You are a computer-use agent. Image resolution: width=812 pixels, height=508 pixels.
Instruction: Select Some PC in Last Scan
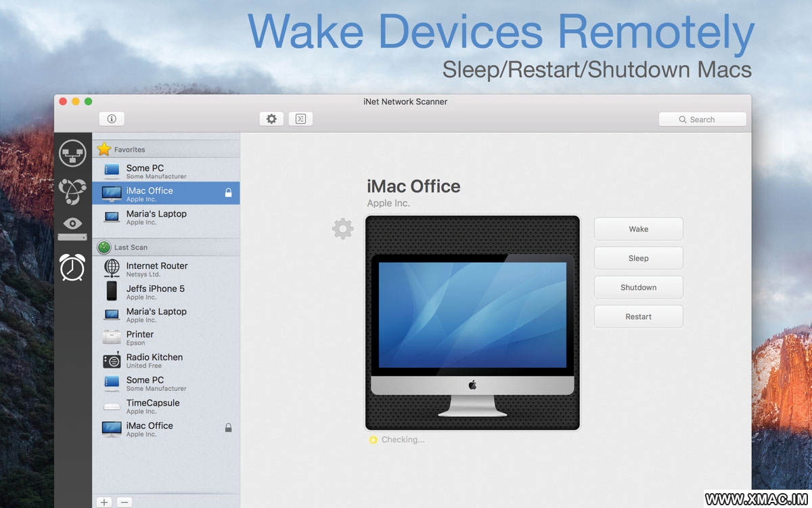coord(166,383)
